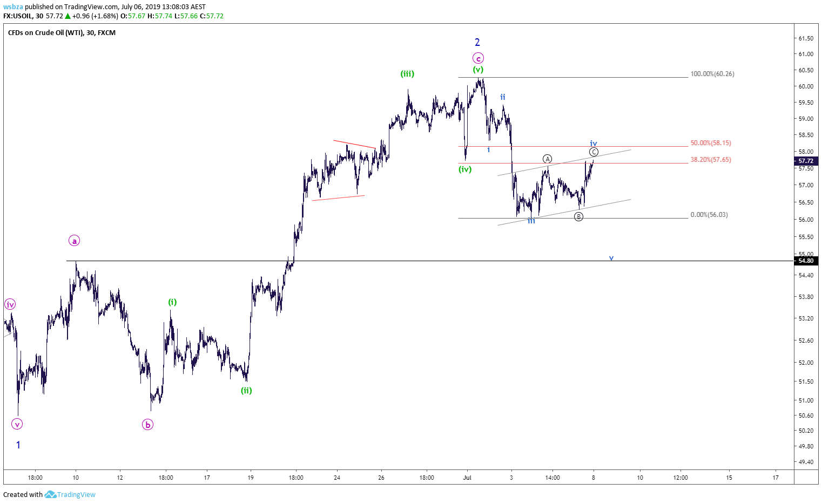The image size is (822, 504).
Task: Click the '14:00' label on time axis
Action: tap(552, 478)
